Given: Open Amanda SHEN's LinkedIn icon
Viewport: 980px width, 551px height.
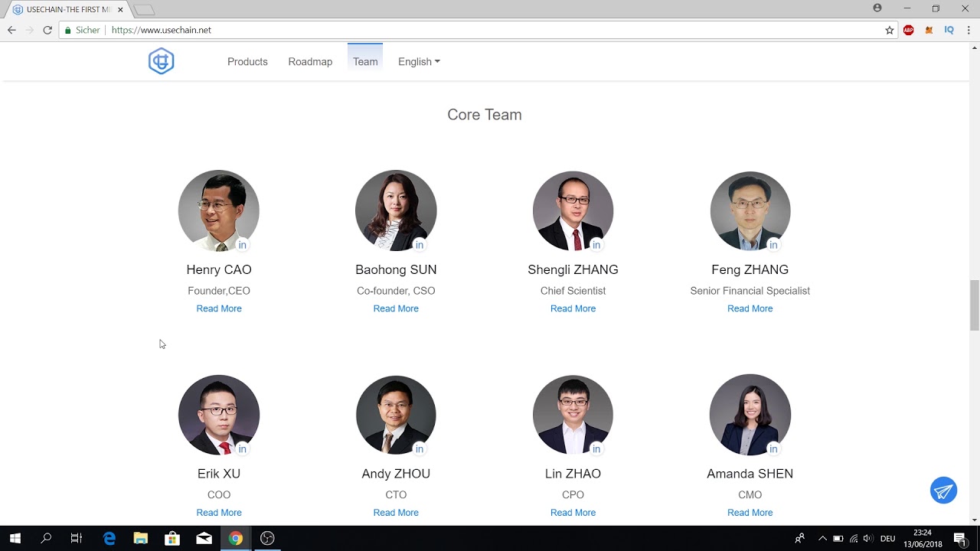Looking at the screenshot, I should (x=773, y=449).
